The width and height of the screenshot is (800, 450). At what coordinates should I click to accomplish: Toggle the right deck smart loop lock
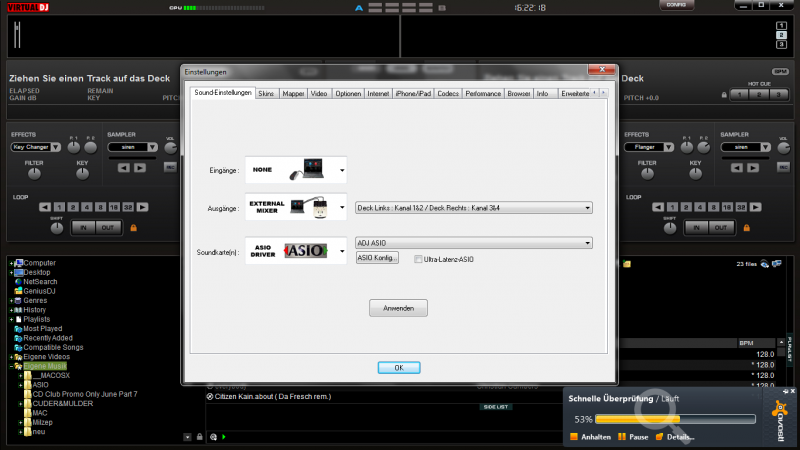pos(747,228)
